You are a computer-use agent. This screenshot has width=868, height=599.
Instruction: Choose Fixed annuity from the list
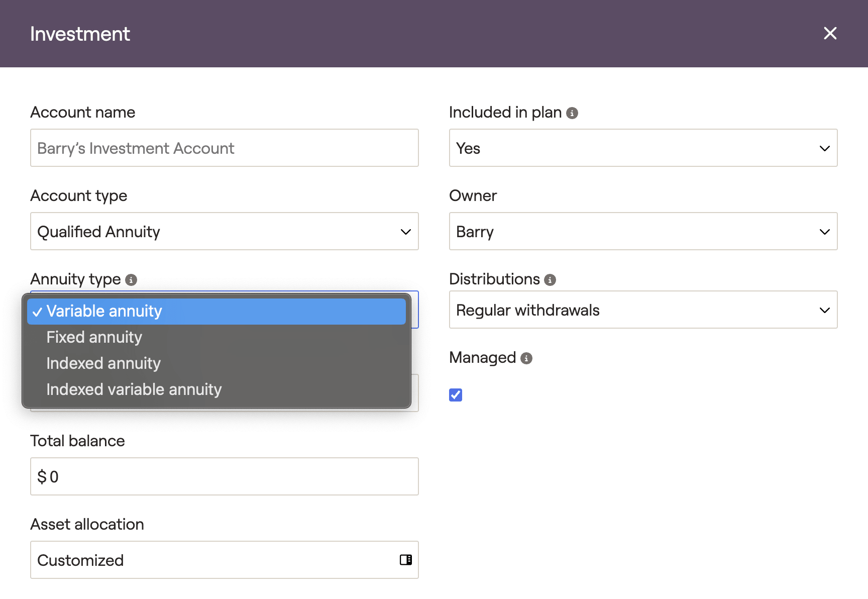94,337
